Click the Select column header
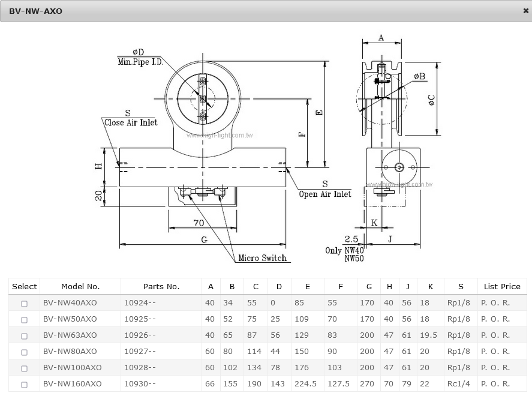This screenshot has height=396, width=532. pos(25,287)
